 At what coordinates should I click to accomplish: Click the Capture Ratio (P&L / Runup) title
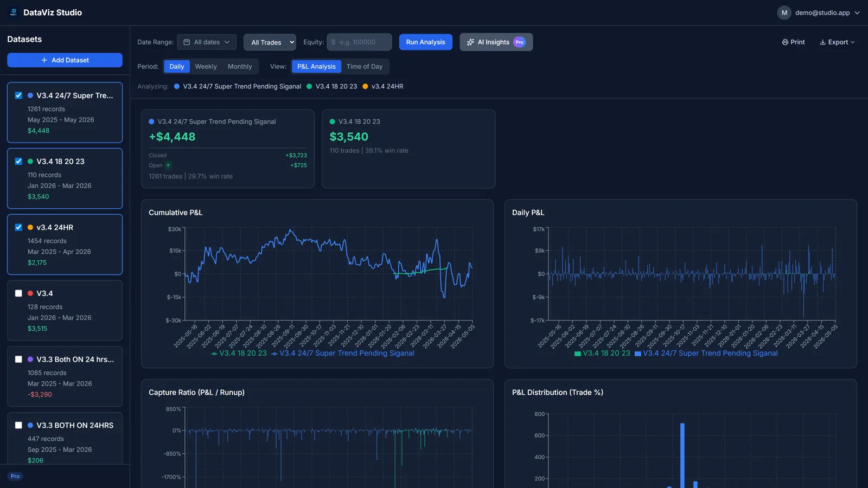click(x=196, y=393)
